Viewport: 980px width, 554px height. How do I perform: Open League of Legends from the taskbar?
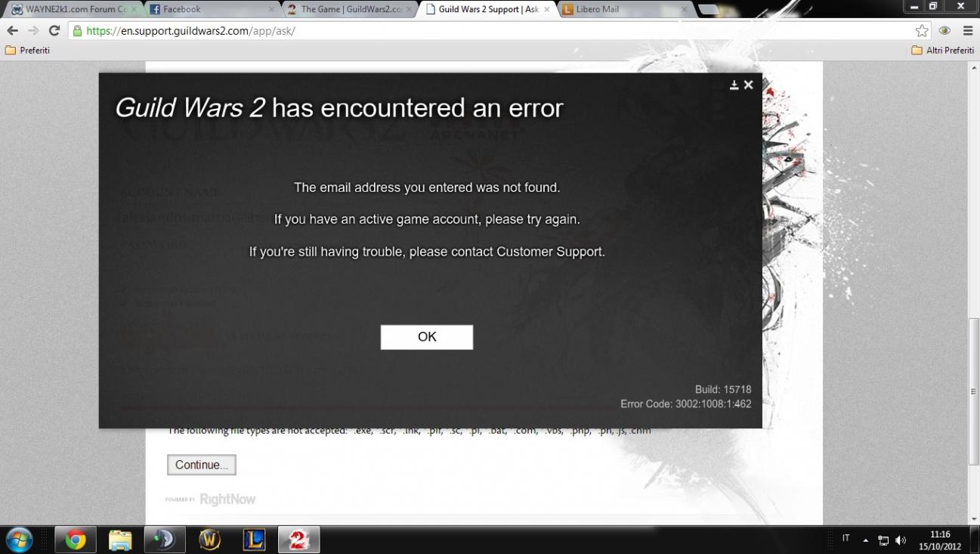coord(254,540)
